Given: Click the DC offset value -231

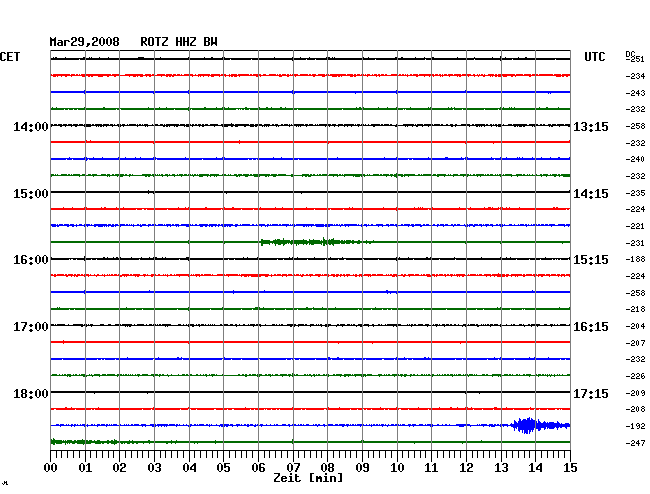Looking at the screenshot, I should coord(635,243).
